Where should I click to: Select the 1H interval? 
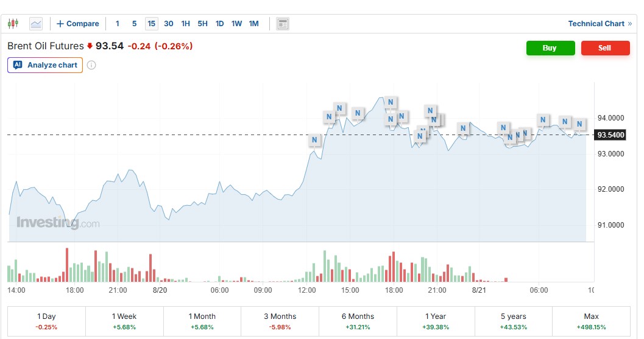point(186,24)
